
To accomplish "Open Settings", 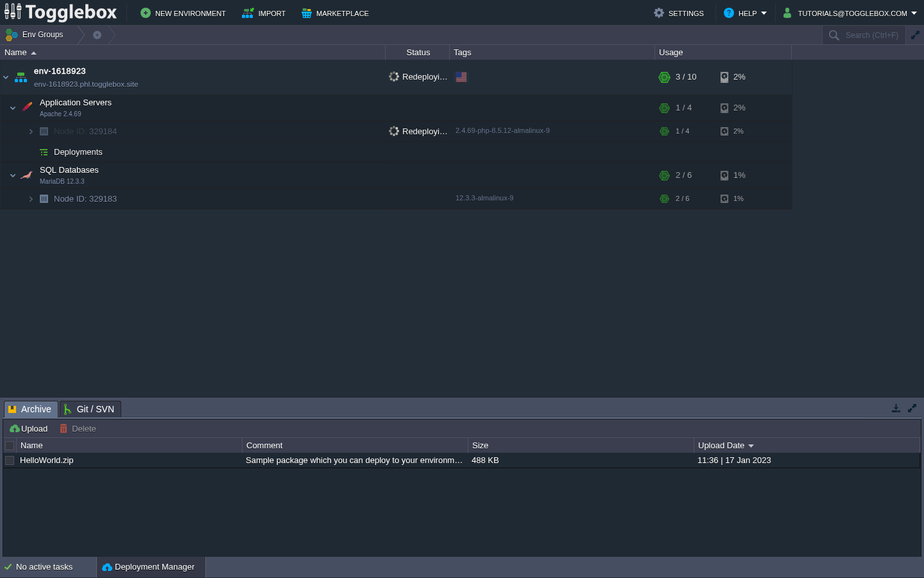I will pyautogui.click(x=679, y=13).
